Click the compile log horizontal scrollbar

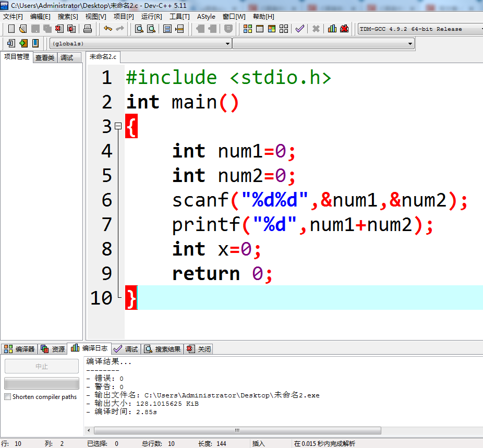click(x=237, y=430)
